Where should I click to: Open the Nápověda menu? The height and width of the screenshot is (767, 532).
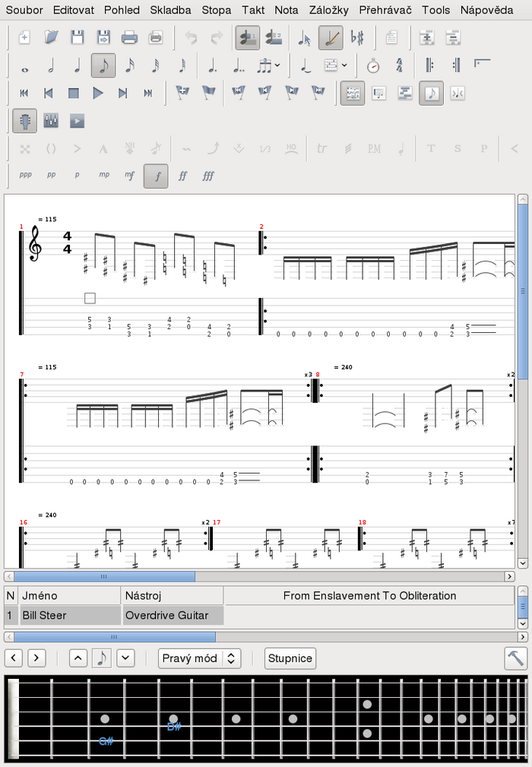pyautogui.click(x=487, y=10)
